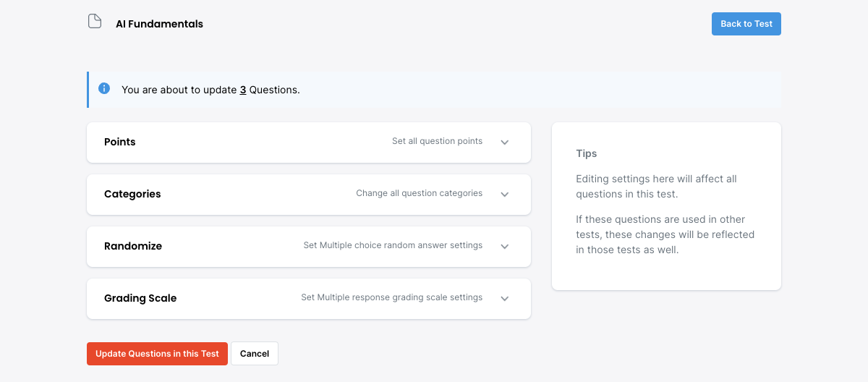The image size is (868, 382).
Task: Click the 'Set all question points' hint
Action: click(x=437, y=141)
